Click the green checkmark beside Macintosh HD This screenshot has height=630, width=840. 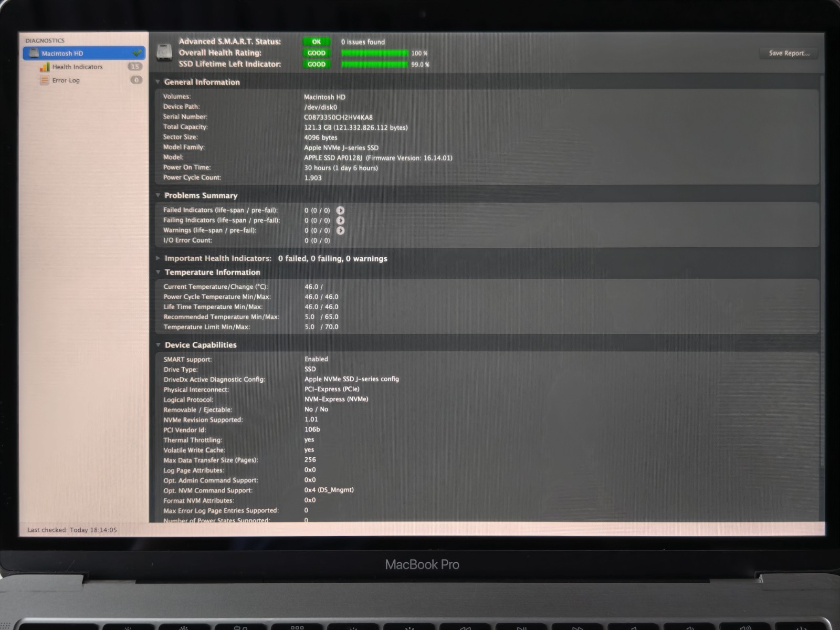(137, 52)
